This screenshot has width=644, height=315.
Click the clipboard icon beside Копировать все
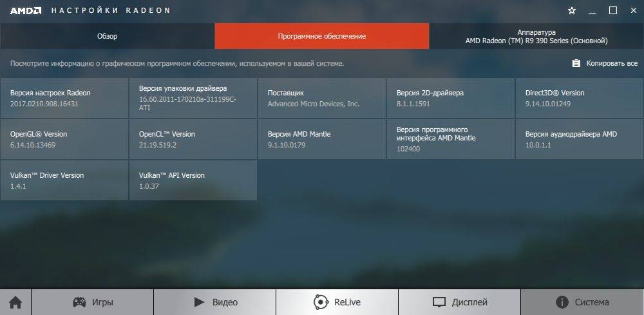coord(576,63)
